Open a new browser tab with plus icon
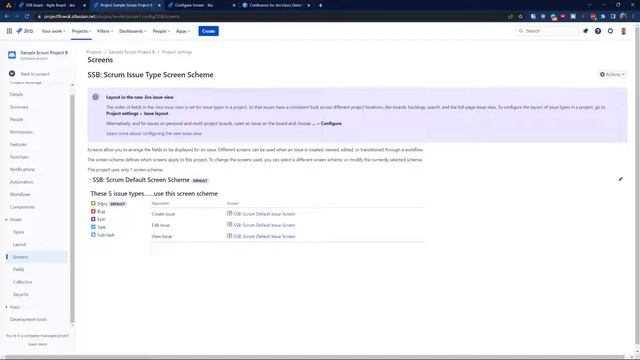 pyautogui.click(x=320, y=5)
